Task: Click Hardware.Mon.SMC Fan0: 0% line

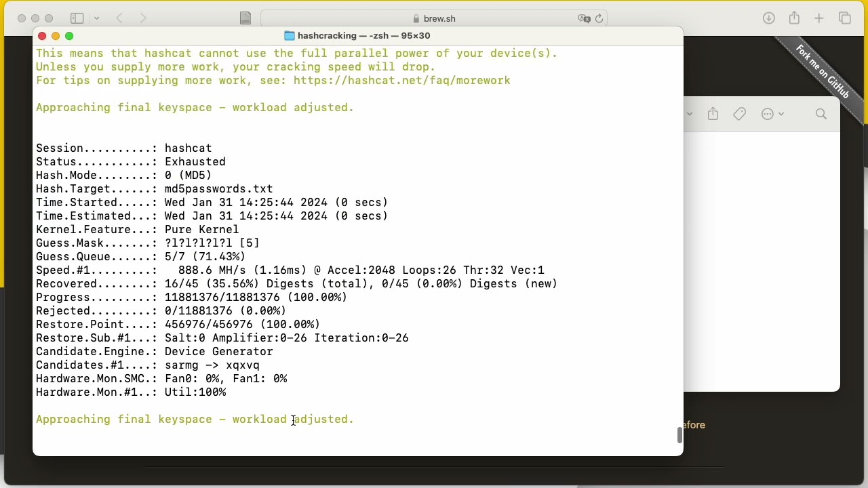Action: pyautogui.click(x=161, y=379)
